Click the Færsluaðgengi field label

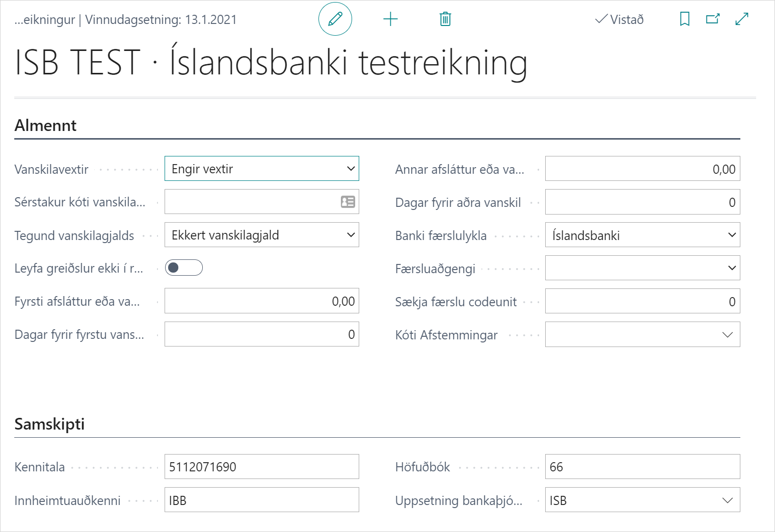tap(435, 269)
